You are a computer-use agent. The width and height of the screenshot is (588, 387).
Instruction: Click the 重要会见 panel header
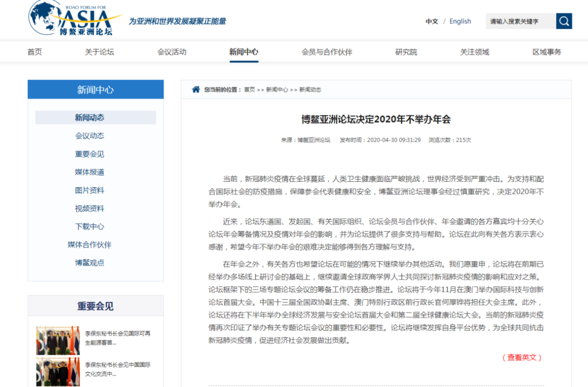point(96,306)
